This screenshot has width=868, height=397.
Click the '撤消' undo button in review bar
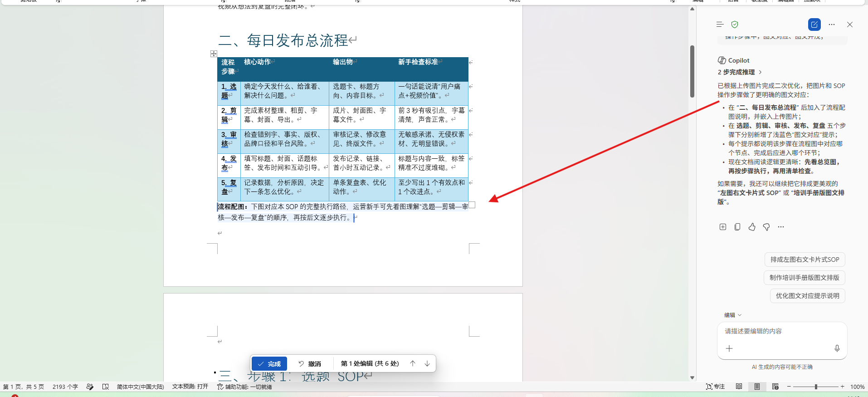(x=310, y=364)
